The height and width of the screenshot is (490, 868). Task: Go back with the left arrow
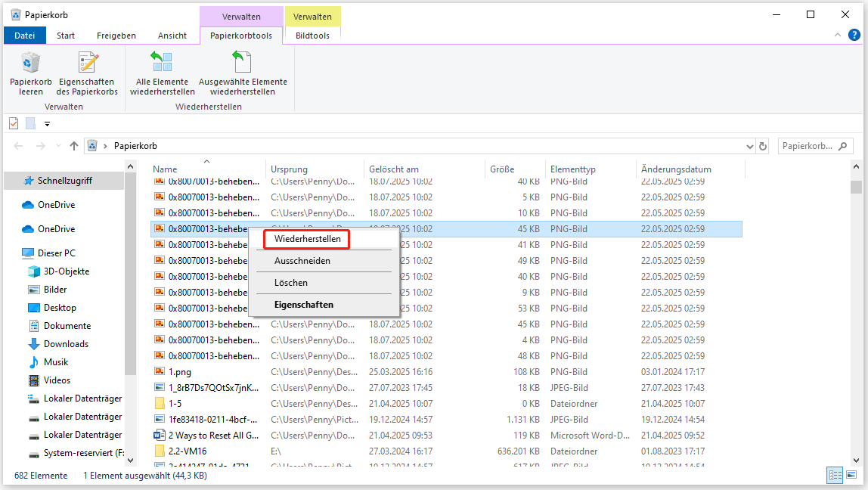pos(18,146)
